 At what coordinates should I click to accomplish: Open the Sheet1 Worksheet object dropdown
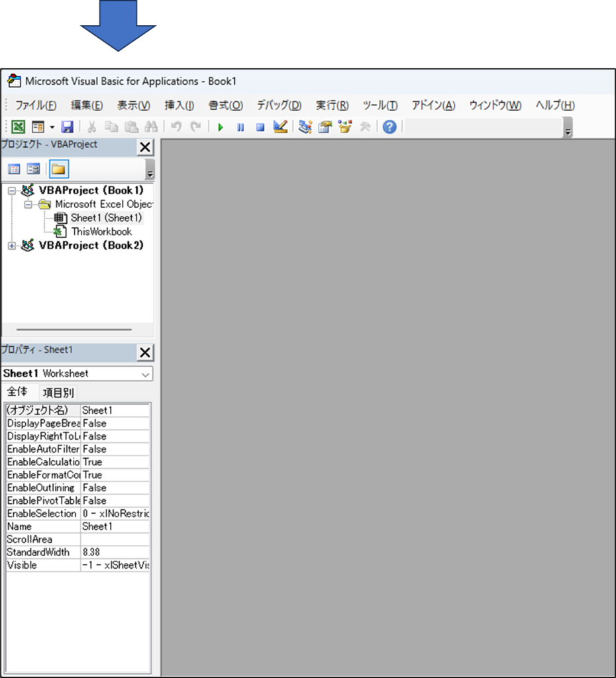[x=145, y=375]
